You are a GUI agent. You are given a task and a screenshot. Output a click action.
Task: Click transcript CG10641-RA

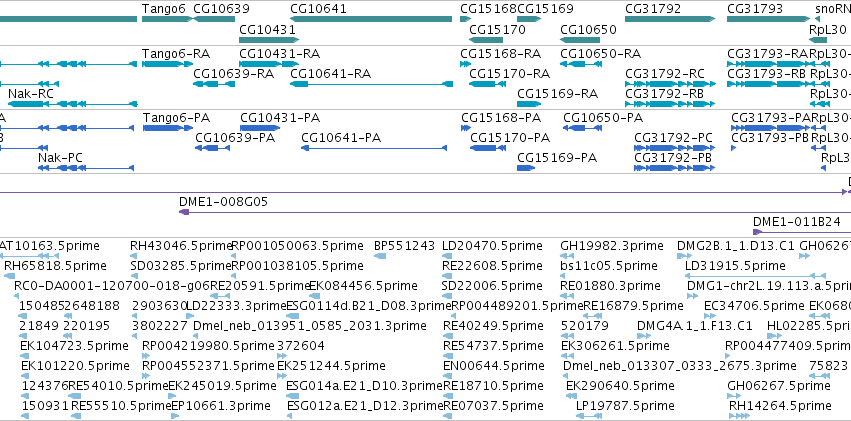(331, 74)
